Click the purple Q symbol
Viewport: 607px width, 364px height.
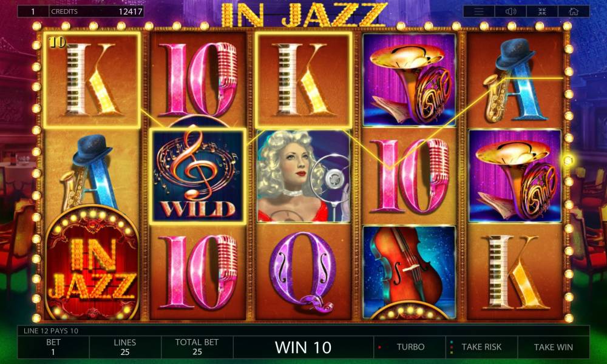click(303, 272)
